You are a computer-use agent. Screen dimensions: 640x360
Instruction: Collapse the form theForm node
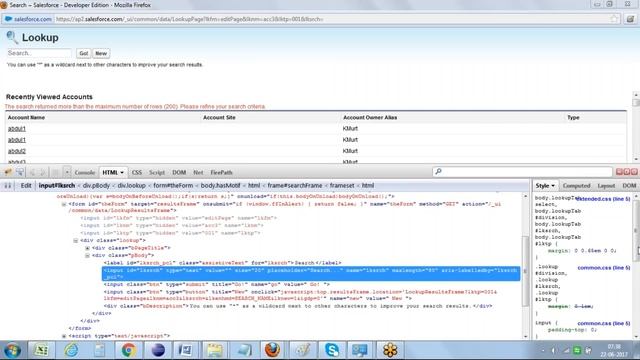(x=64, y=204)
